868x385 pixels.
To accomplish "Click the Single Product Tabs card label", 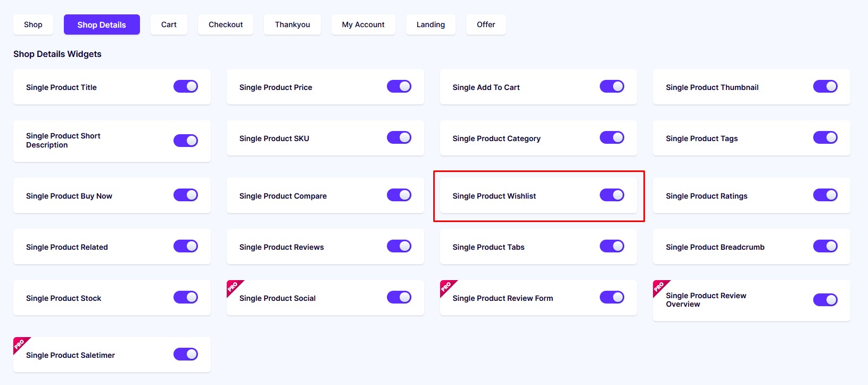I will point(489,247).
